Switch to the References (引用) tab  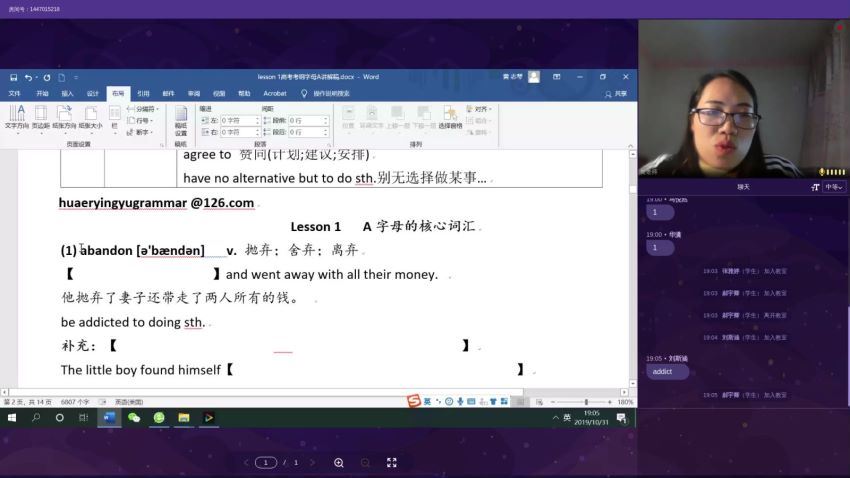point(143,93)
